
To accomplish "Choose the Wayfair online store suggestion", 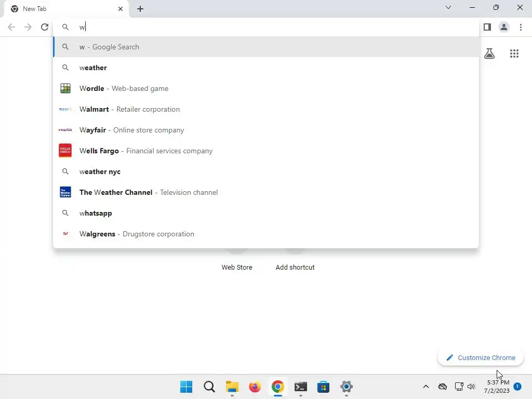I will (x=266, y=130).
